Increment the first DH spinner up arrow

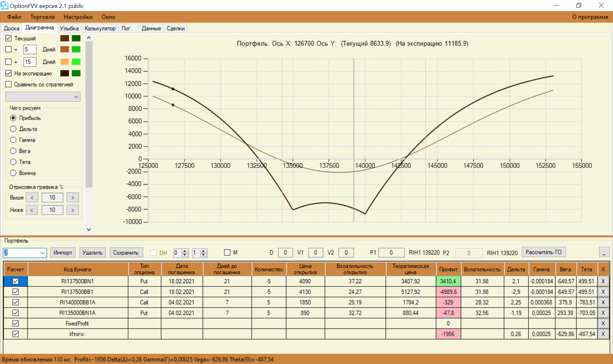click(x=185, y=251)
